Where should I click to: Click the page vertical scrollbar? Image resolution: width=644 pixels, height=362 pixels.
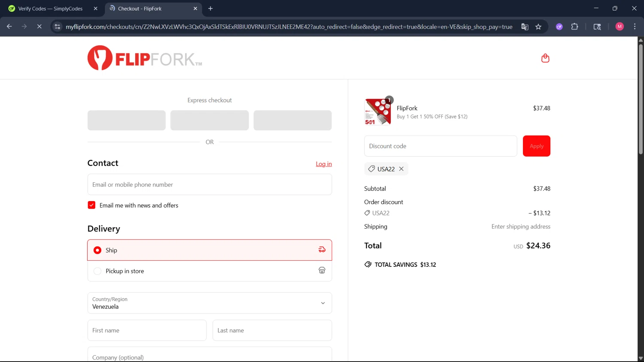[x=641, y=99]
